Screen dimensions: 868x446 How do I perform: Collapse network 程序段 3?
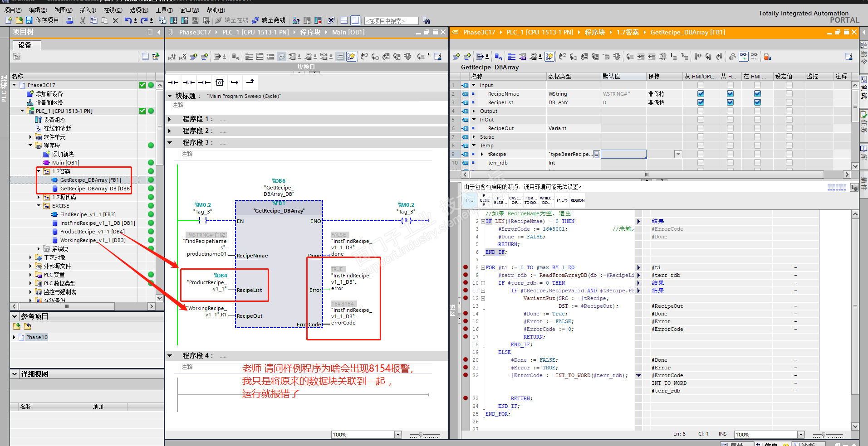(170, 142)
